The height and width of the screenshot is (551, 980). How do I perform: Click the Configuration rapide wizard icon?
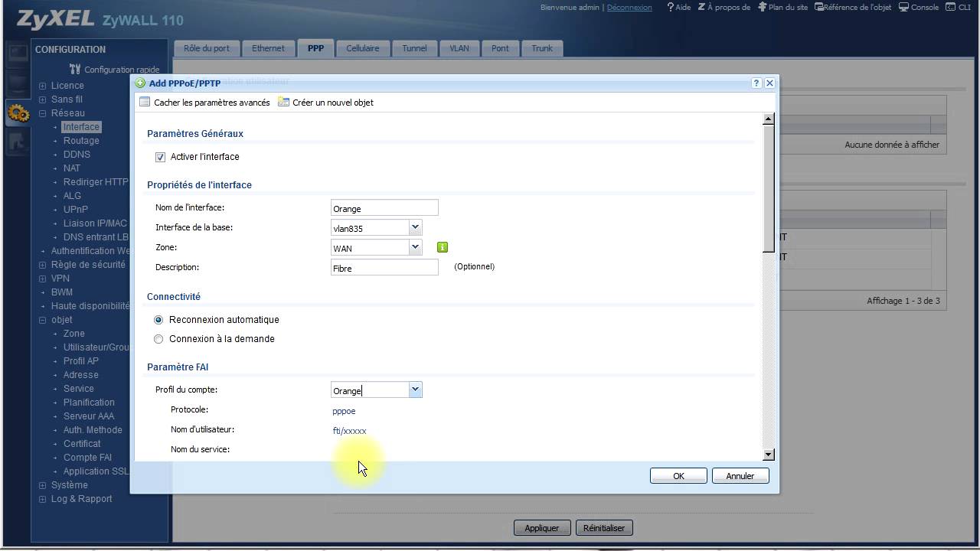pyautogui.click(x=74, y=69)
